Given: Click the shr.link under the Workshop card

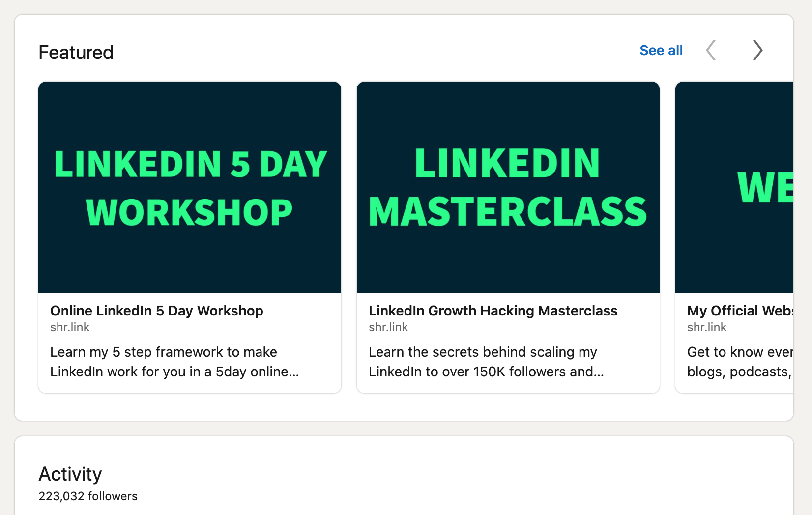Looking at the screenshot, I should [70, 327].
